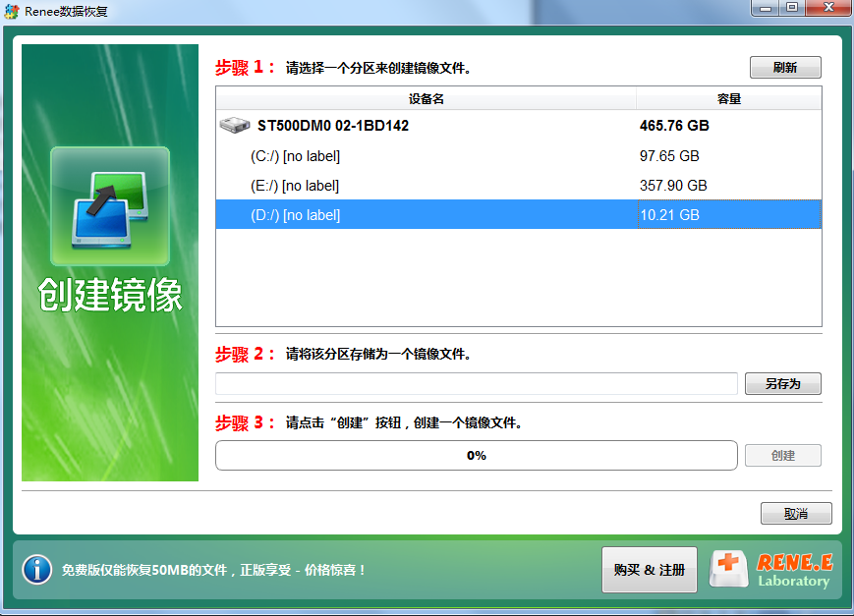Click the RENE.E Laboratory logo

[x=771, y=570]
